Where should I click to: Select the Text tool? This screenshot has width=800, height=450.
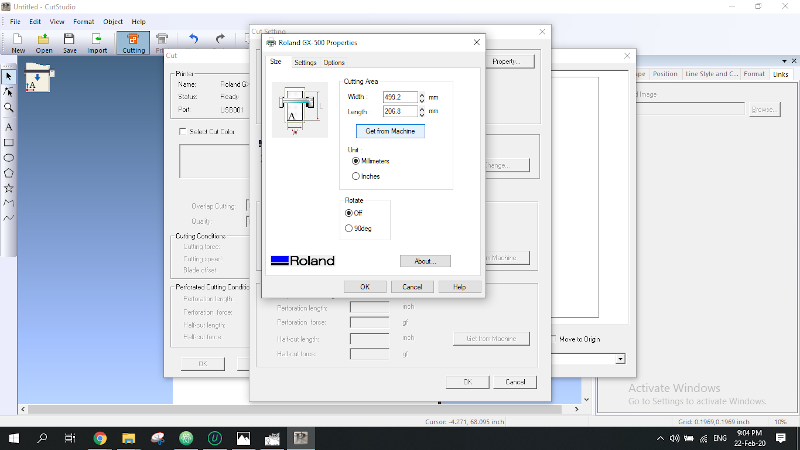tap(9, 127)
